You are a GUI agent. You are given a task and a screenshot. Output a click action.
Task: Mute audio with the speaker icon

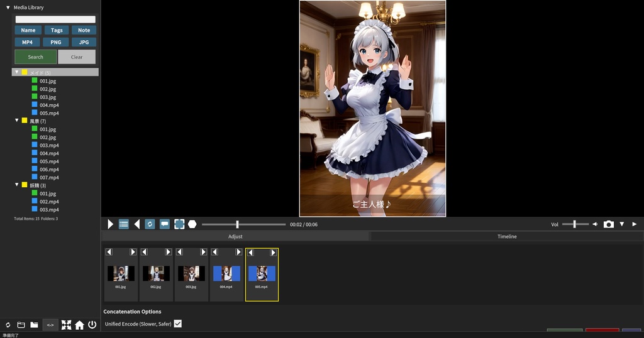595,224
